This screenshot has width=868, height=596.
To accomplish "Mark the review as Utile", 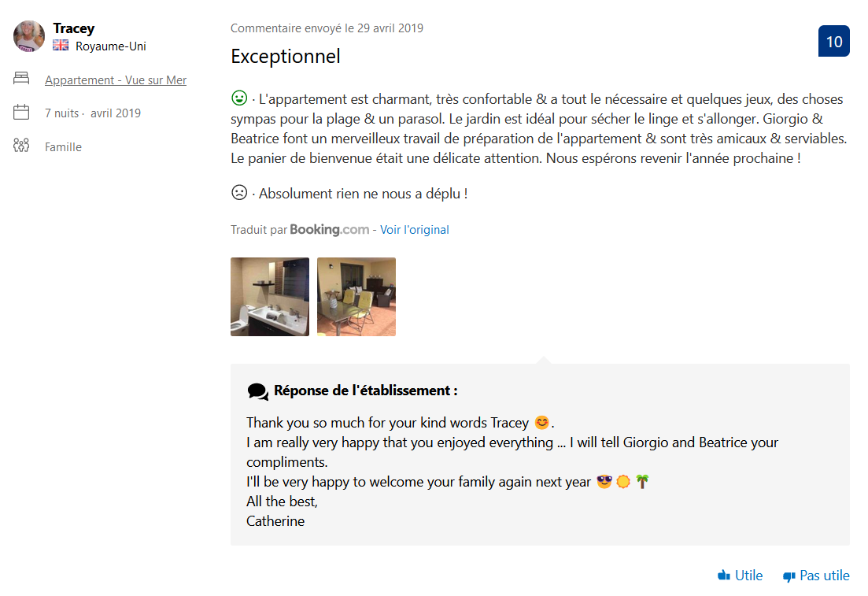I will tap(748, 576).
